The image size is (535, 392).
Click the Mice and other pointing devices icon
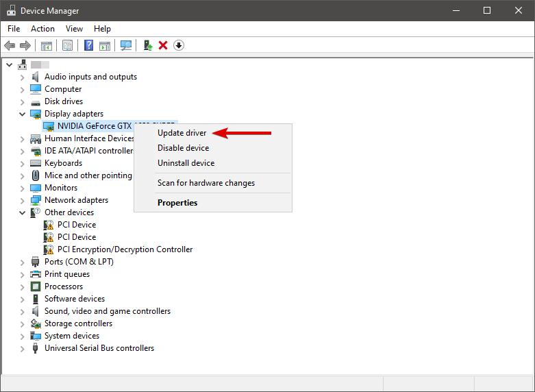(36, 175)
